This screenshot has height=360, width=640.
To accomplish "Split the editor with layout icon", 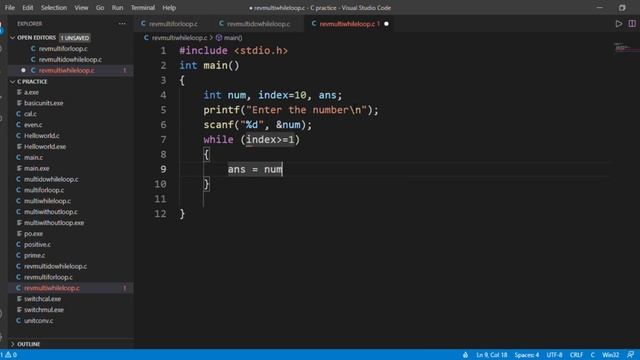I will coord(632,24).
